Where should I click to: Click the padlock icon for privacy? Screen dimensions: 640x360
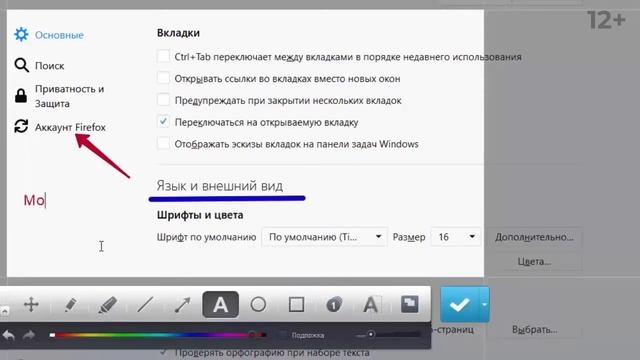(x=21, y=96)
